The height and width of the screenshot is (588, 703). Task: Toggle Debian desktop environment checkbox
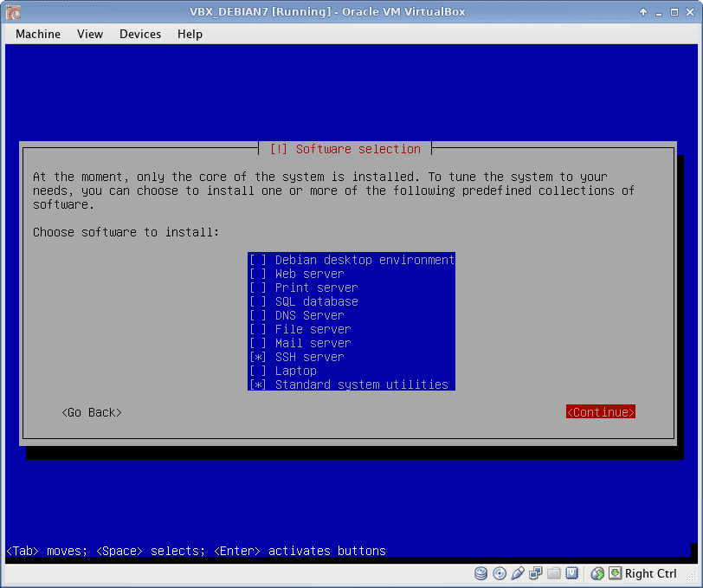point(258,260)
